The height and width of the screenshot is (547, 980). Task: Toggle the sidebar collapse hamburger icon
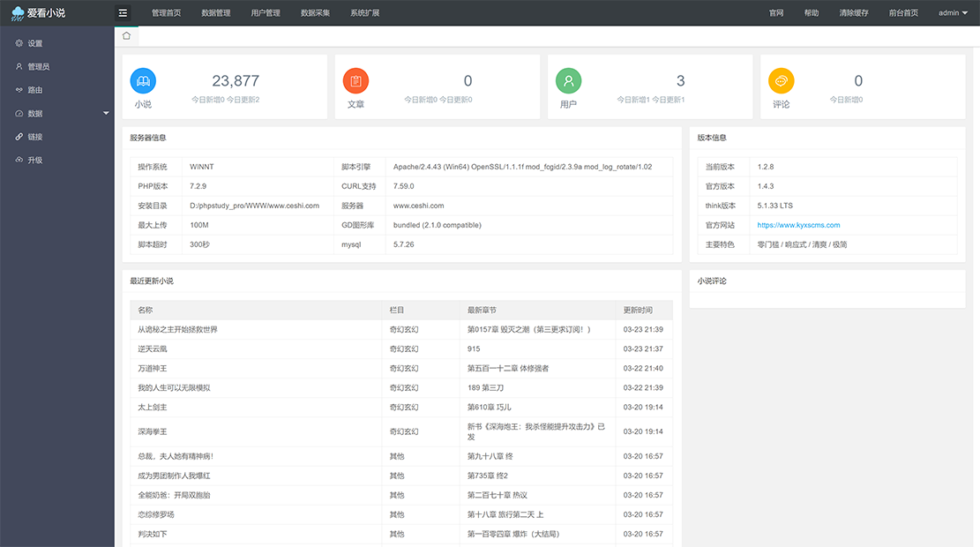click(123, 13)
